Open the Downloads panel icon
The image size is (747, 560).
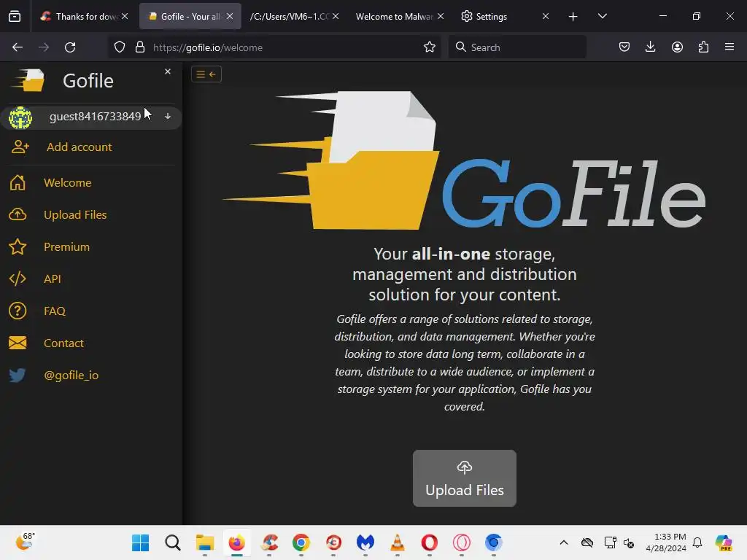(650, 47)
